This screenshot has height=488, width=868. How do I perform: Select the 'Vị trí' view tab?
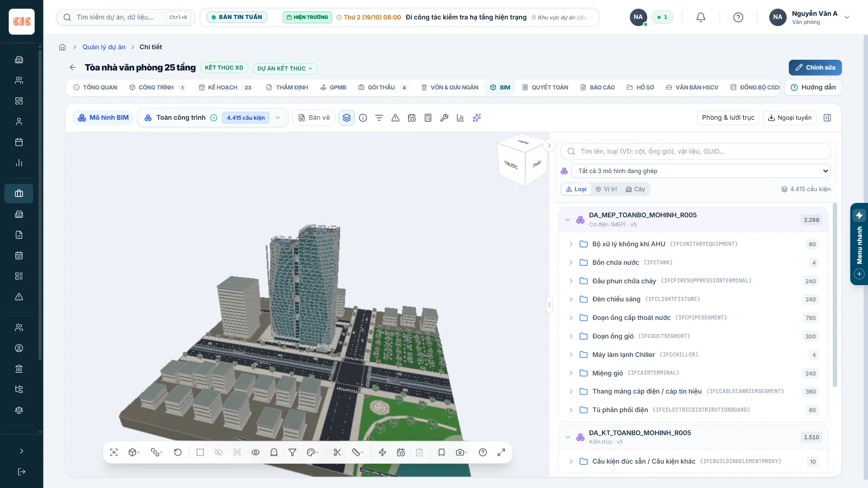pyautogui.click(x=606, y=189)
